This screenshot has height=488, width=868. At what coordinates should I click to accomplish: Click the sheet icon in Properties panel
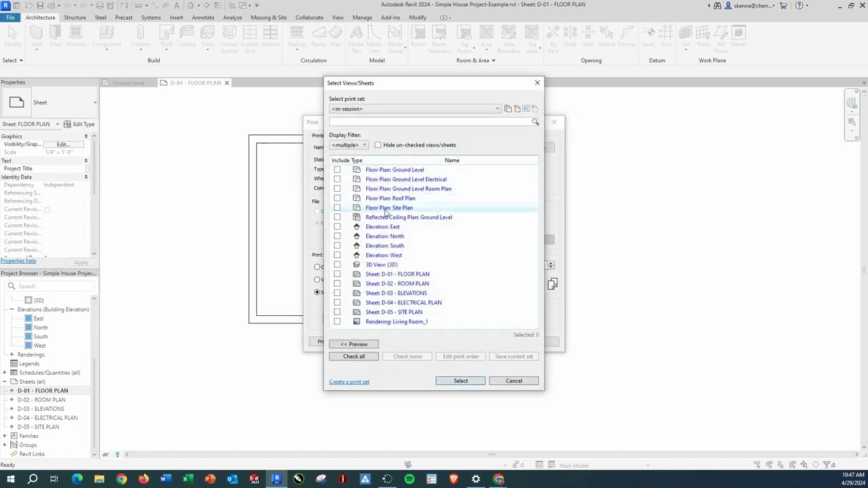click(17, 102)
